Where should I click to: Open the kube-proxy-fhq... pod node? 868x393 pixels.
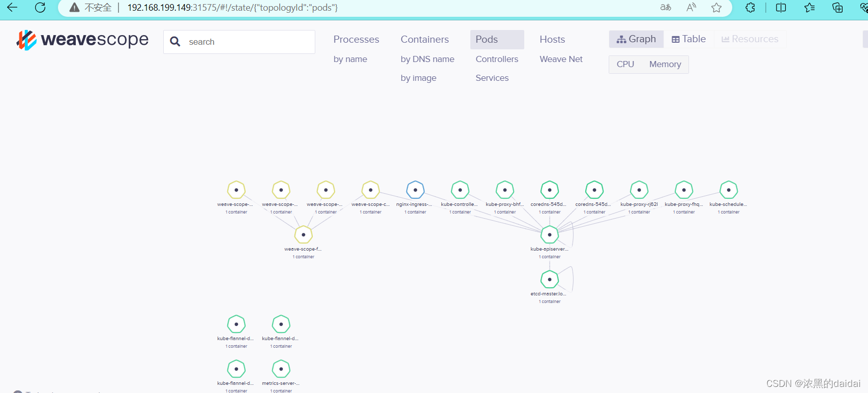(x=684, y=190)
